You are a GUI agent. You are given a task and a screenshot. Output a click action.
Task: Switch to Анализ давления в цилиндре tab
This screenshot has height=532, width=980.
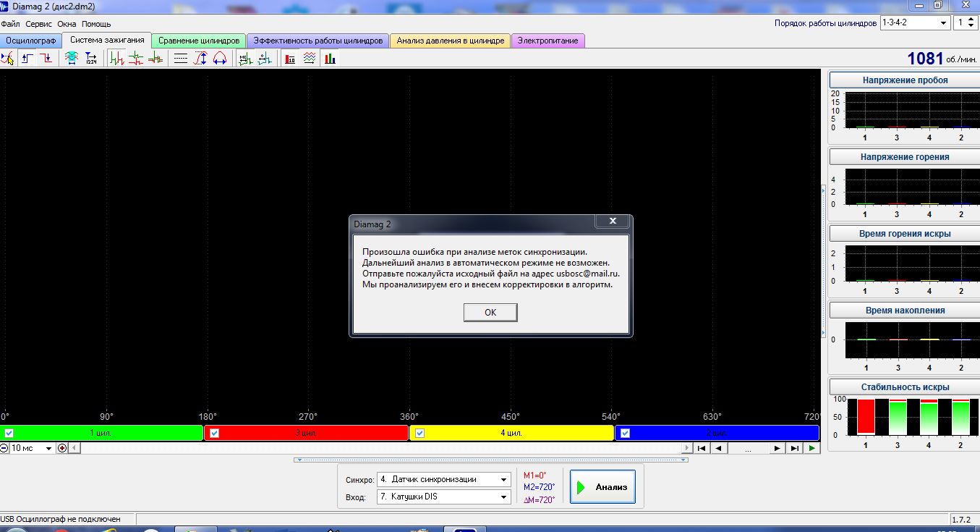click(x=451, y=41)
